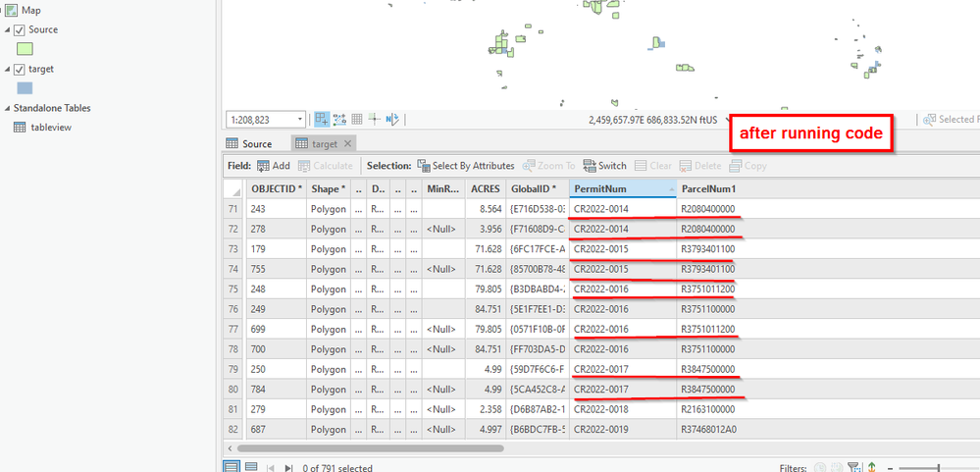Select table row number 71

[234, 209]
